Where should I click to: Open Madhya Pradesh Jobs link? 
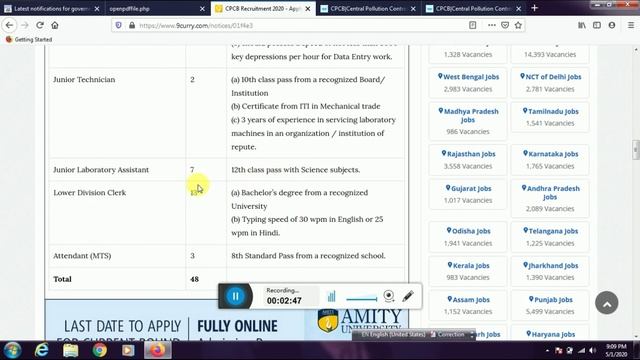468,116
